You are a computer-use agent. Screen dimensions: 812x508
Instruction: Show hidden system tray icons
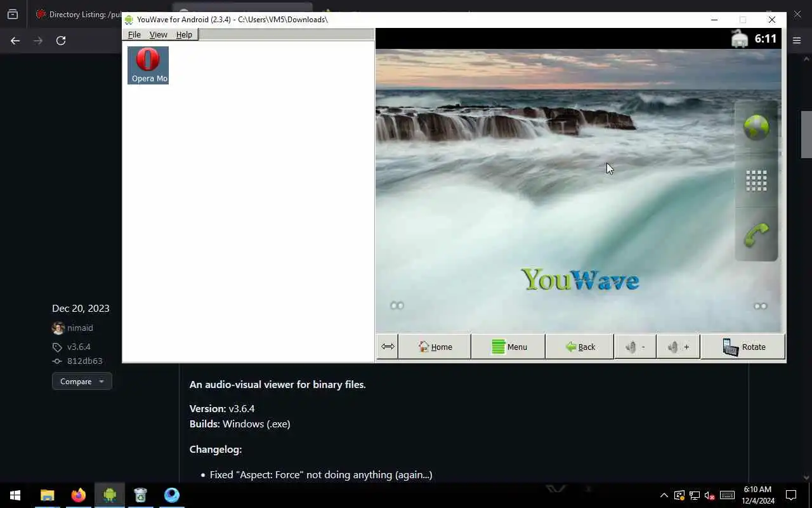click(664, 495)
